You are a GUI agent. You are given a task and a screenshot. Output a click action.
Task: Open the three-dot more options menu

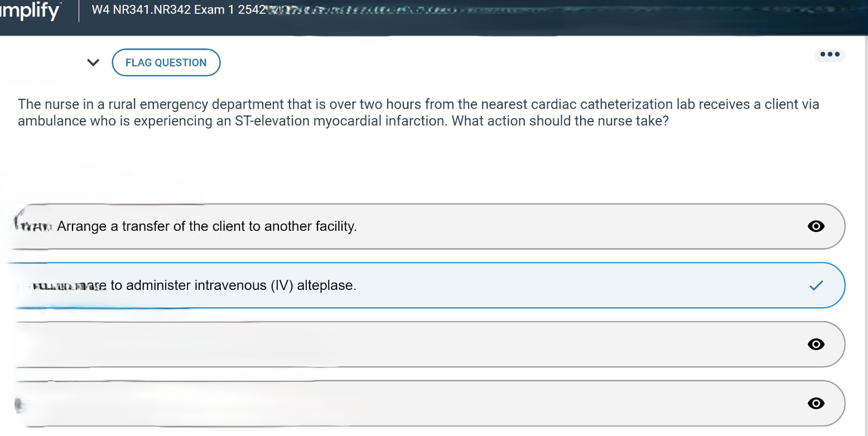click(x=830, y=55)
